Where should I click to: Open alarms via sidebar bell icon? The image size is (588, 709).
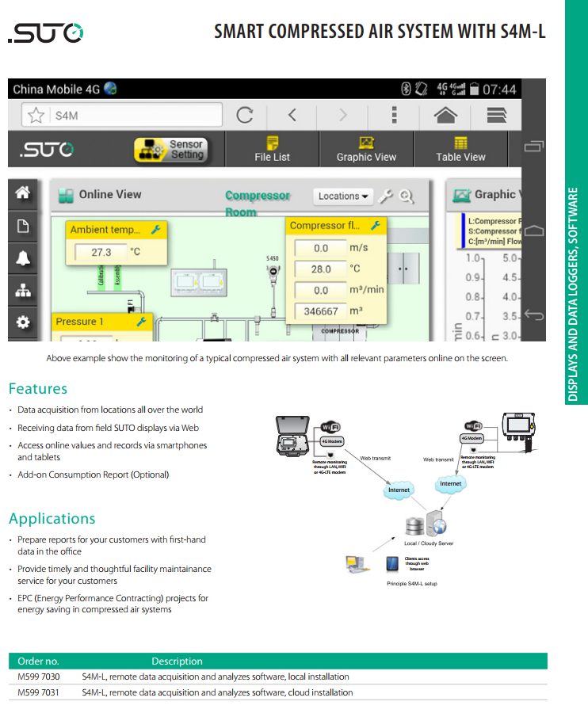(x=23, y=258)
